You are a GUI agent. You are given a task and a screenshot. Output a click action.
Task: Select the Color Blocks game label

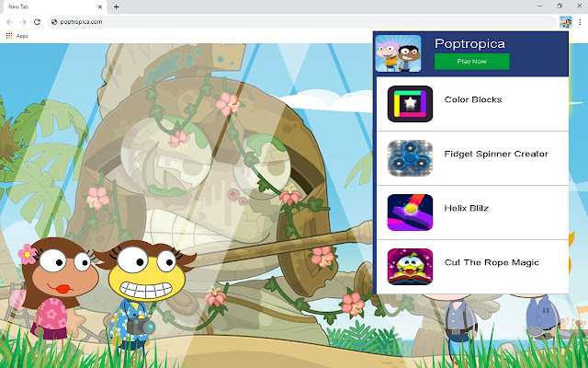tap(473, 99)
